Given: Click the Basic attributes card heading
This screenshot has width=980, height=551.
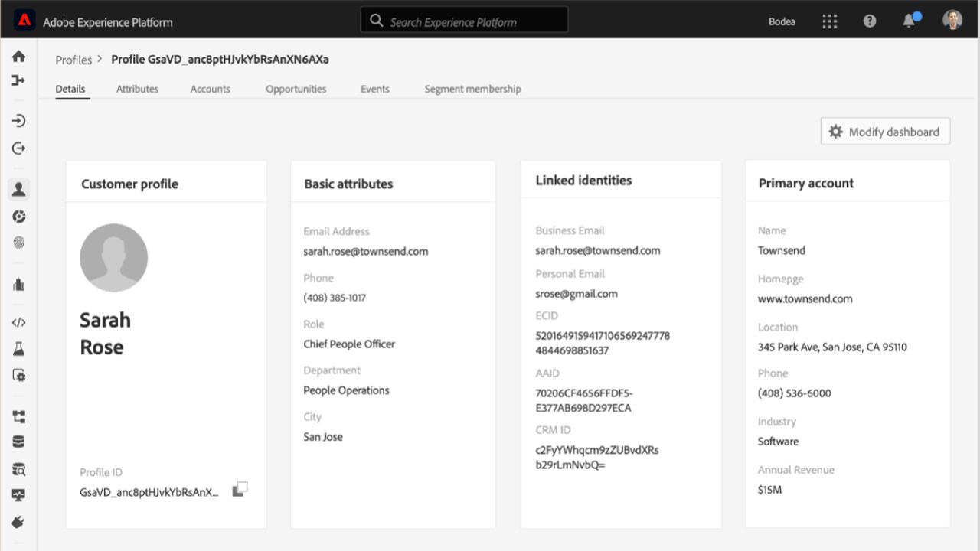Looking at the screenshot, I should [x=348, y=184].
